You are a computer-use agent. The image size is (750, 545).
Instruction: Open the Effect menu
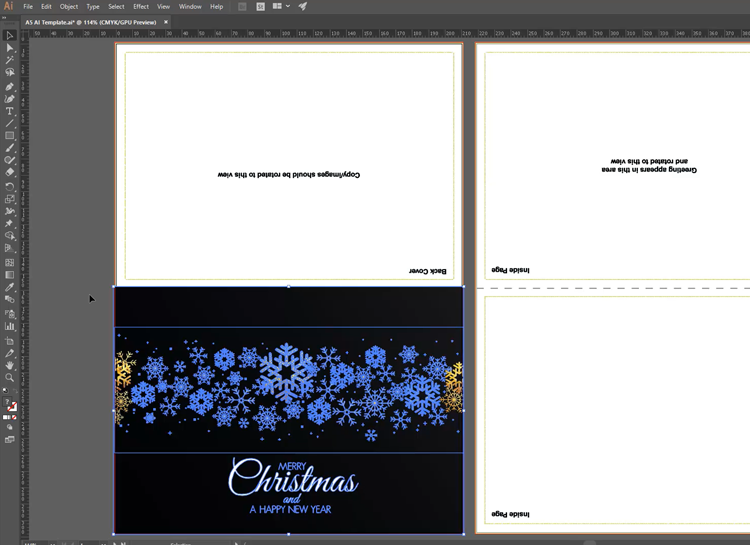tap(141, 7)
